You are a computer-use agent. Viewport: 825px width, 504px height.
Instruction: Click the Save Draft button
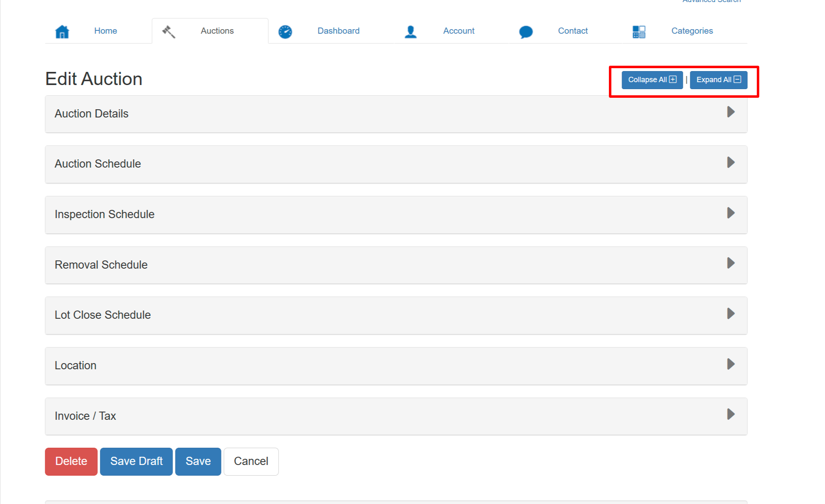[136, 461]
